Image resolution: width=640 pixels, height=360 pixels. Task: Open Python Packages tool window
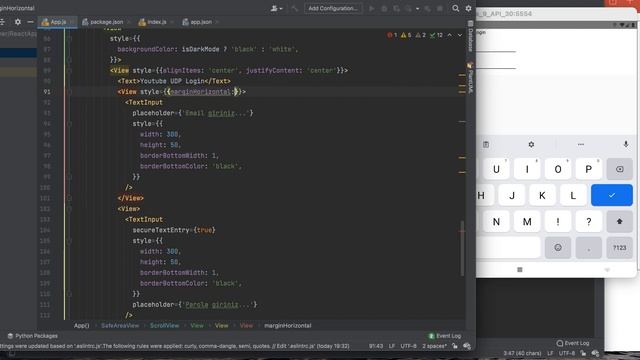tap(33, 336)
